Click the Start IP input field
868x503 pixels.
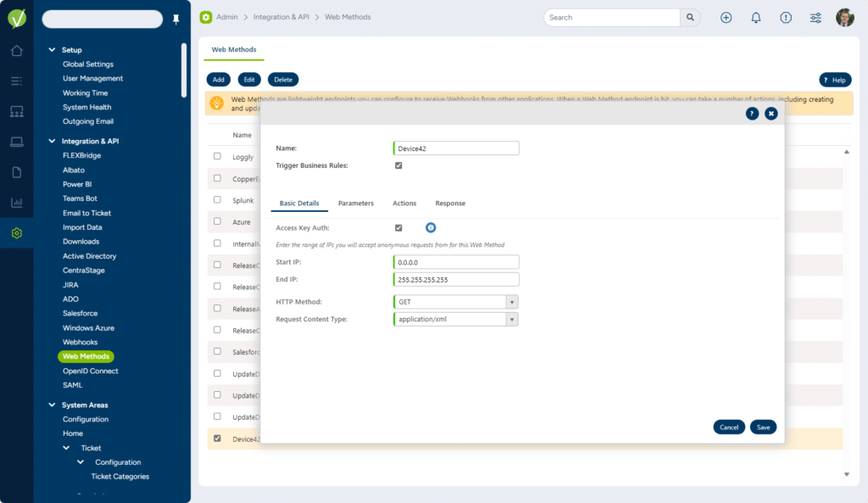click(456, 262)
